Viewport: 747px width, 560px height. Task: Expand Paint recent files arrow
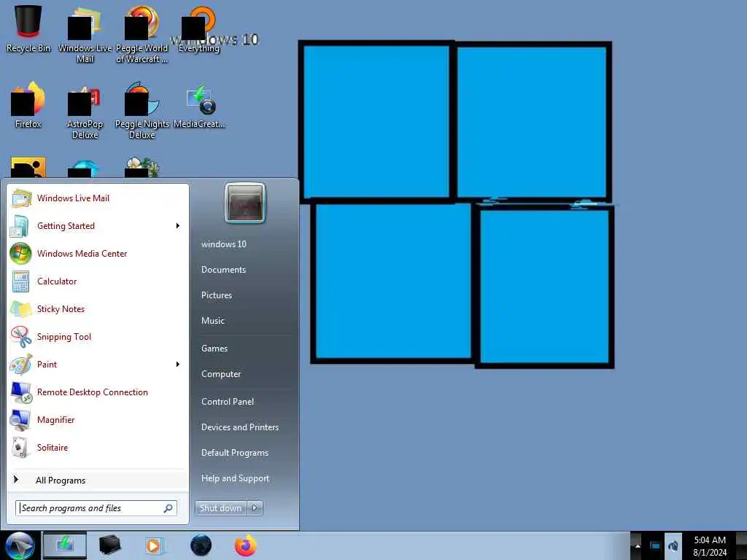(x=178, y=365)
